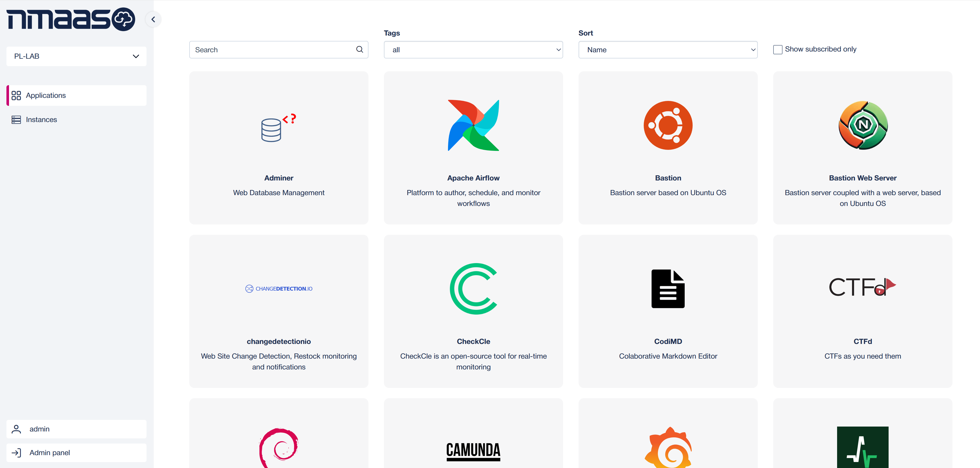Click the Bastion Ubuntu logo
The width and height of the screenshot is (980, 468).
(668, 125)
